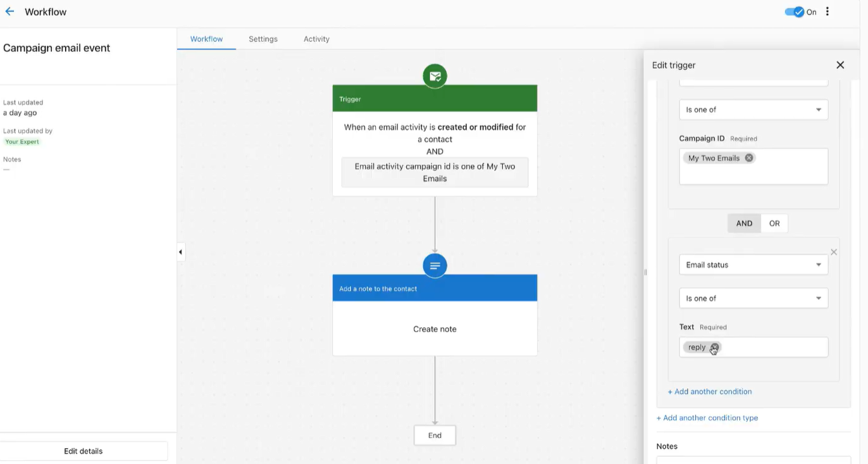The height and width of the screenshot is (464, 868).
Task: Open the Email status dropdown
Action: pos(753,265)
